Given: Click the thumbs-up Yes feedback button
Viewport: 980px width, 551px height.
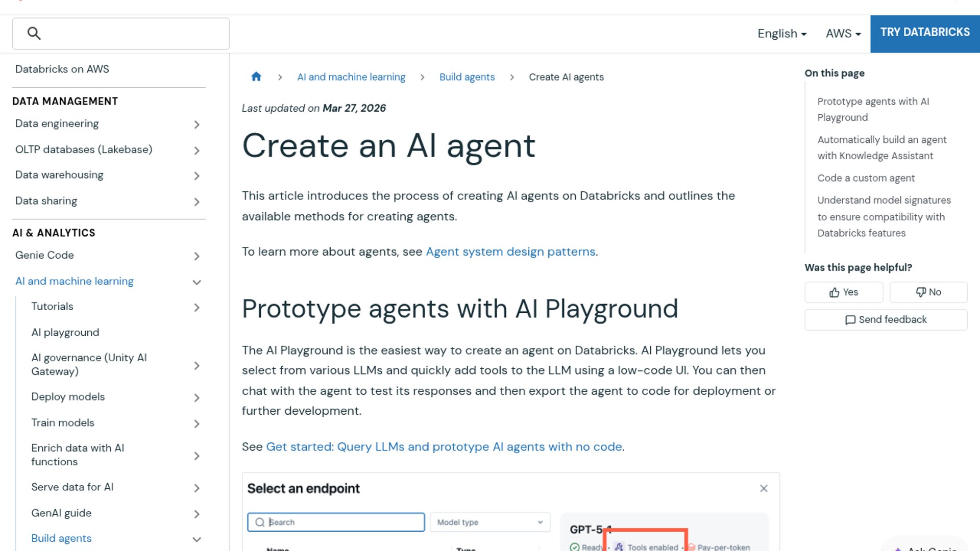Looking at the screenshot, I should (844, 292).
